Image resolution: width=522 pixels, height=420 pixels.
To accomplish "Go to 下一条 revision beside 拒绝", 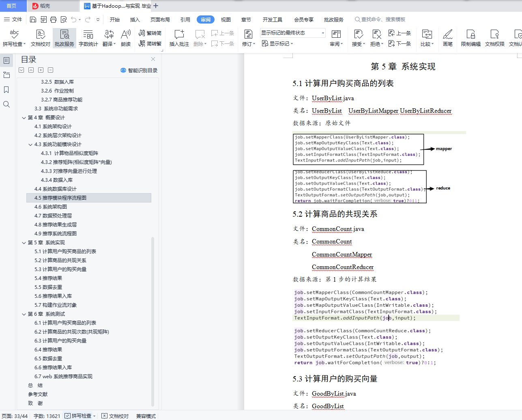I will (x=400, y=43).
